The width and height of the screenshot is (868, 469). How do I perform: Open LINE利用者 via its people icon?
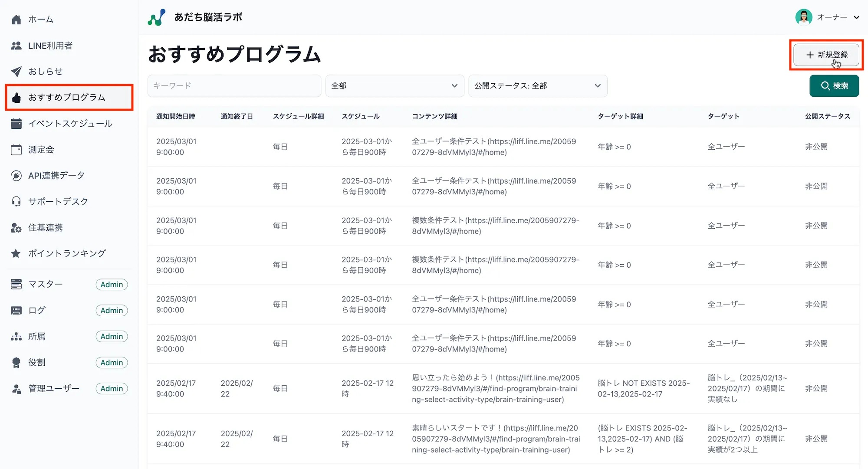pyautogui.click(x=16, y=45)
